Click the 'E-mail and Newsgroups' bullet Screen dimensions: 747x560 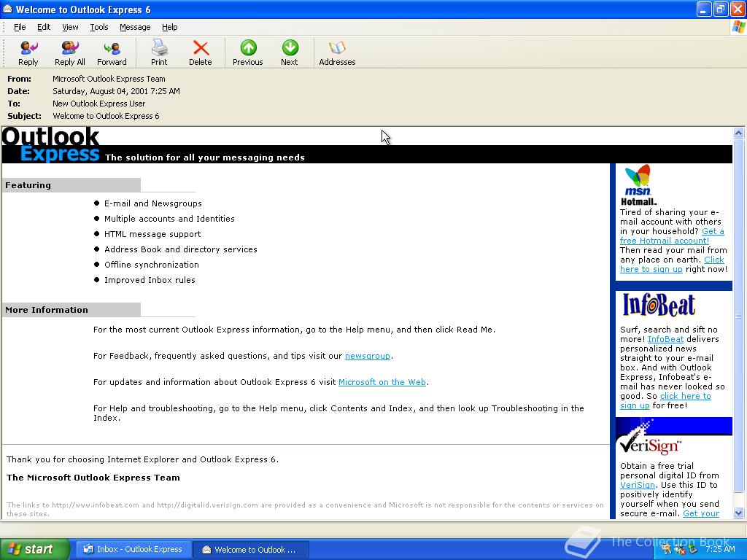pos(153,203)
